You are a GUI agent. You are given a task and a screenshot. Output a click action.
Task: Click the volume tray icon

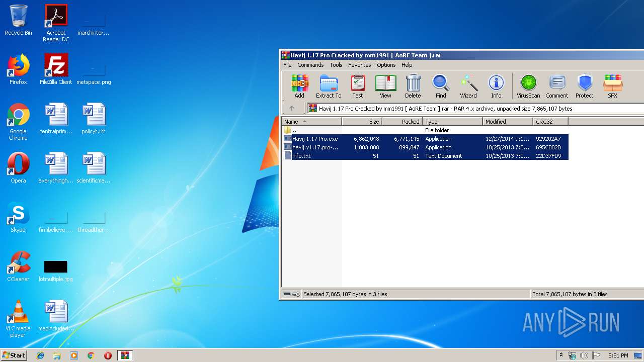coord(584,355)
